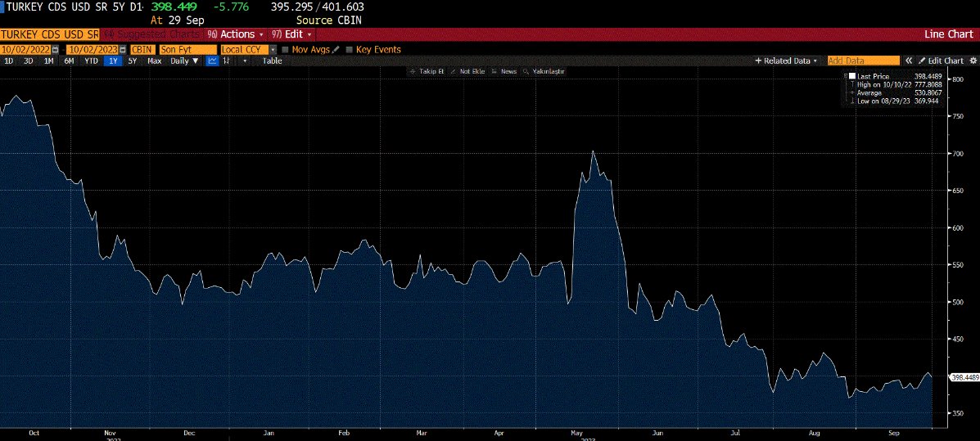Open the start date calendar picker
The width and height of the screenshot is (980, 441).
pyautogui.click(x=55, y=50)
